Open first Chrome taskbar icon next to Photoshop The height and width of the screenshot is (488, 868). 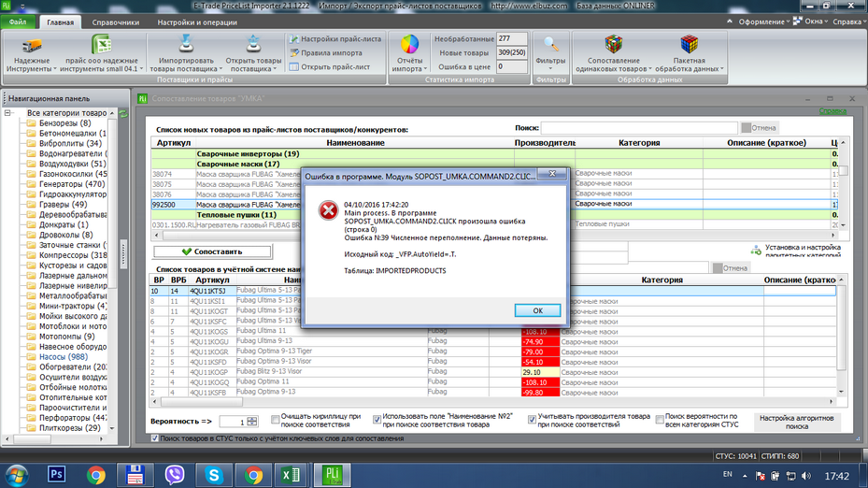95,475
